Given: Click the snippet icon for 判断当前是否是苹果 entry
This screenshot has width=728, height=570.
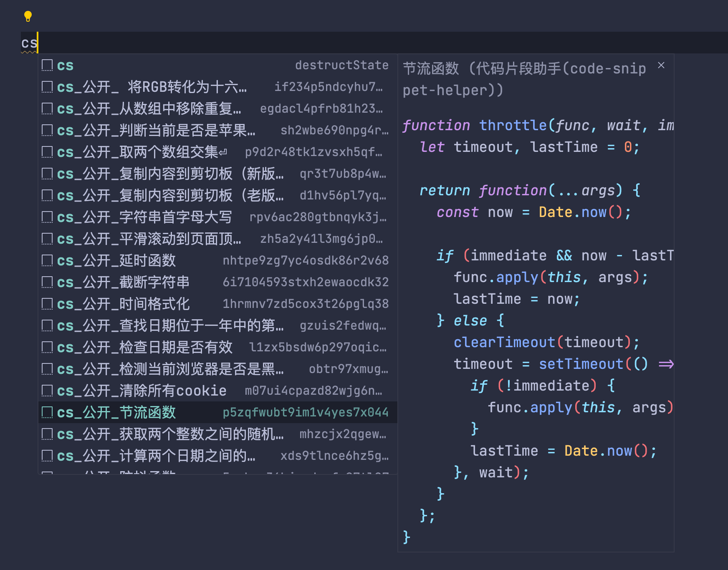Looking at the screenshot, I should point(47,130).
